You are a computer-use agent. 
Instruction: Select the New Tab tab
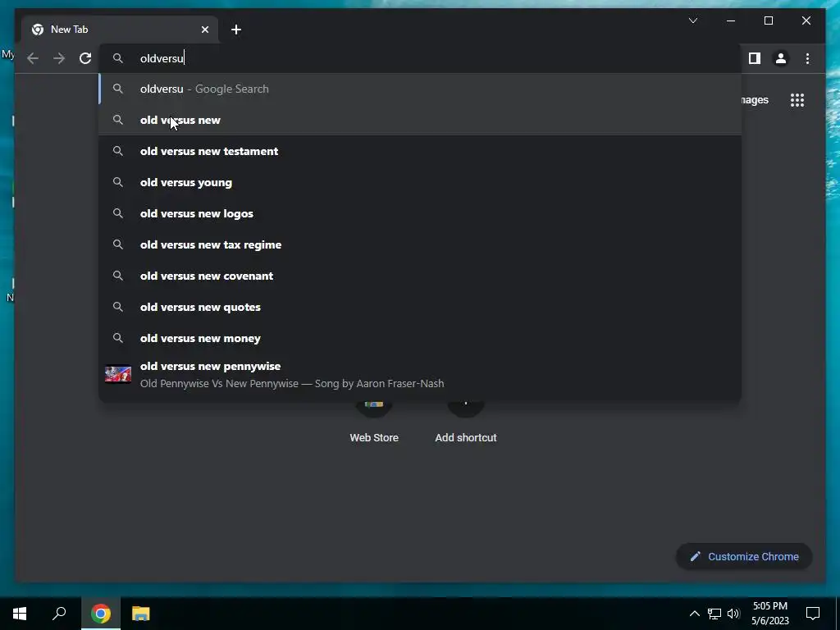120,30
